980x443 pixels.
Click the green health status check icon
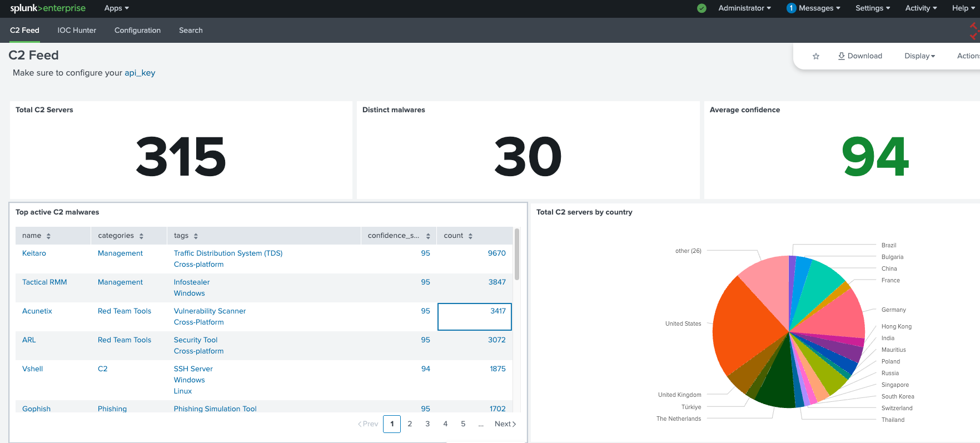702,8
